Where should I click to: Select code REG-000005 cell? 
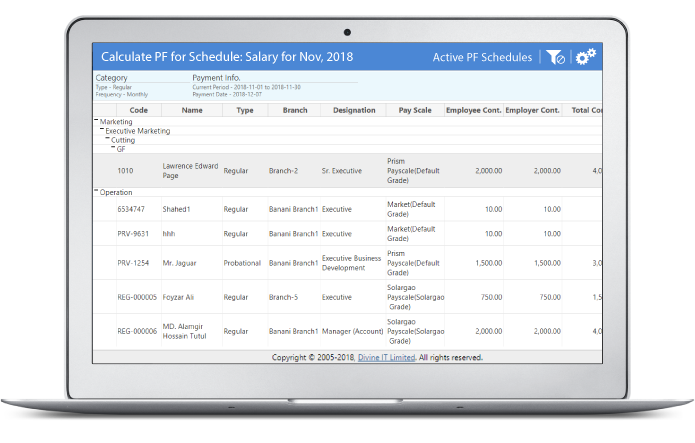tap(139, 297)
